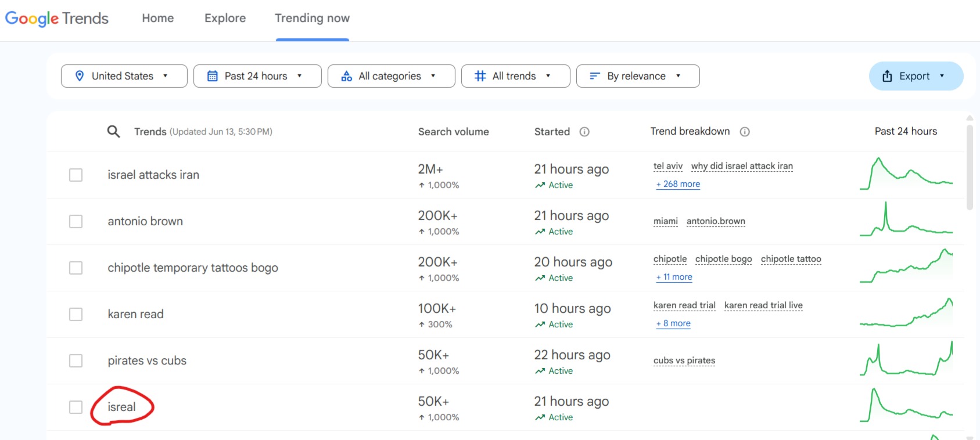Viewport: 980px width, 440px height.
Task: Click the israel attacks iran sparkline chart
Action: [906, 174]
